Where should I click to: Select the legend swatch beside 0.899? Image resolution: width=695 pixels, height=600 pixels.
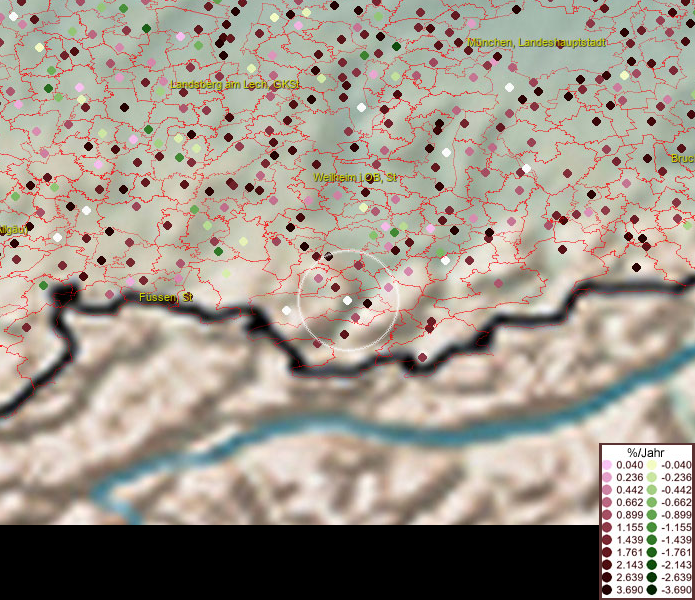point(607,515)
